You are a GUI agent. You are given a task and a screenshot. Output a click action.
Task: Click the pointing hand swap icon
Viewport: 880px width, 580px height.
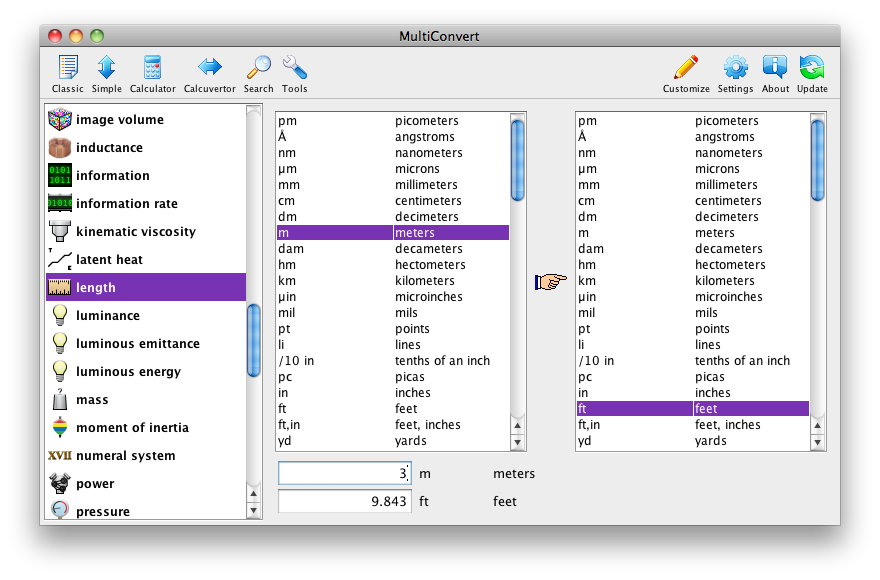pos(551,281)
